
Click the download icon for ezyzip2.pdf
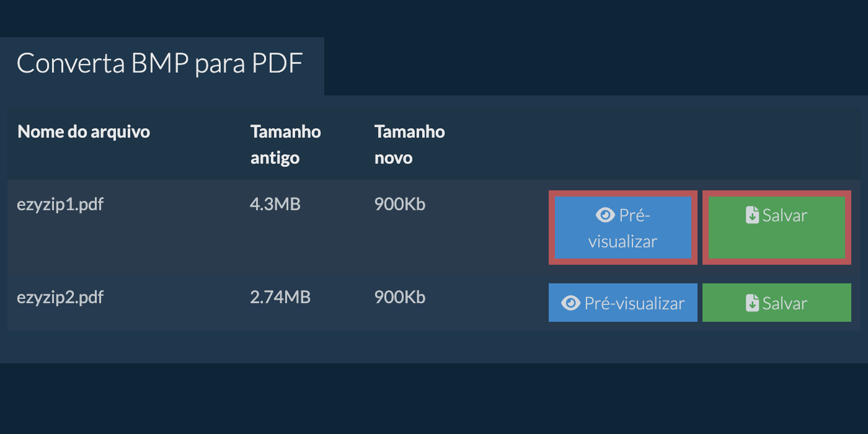[752, 303]
